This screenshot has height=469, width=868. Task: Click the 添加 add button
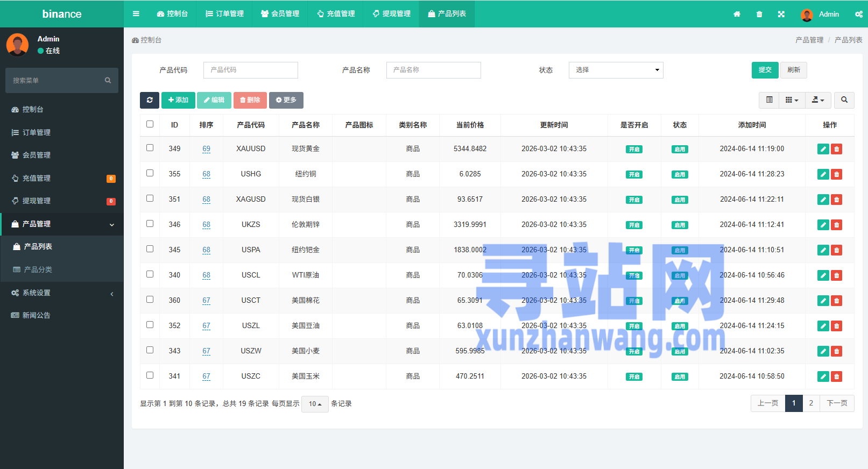click(x=178, y=100)
